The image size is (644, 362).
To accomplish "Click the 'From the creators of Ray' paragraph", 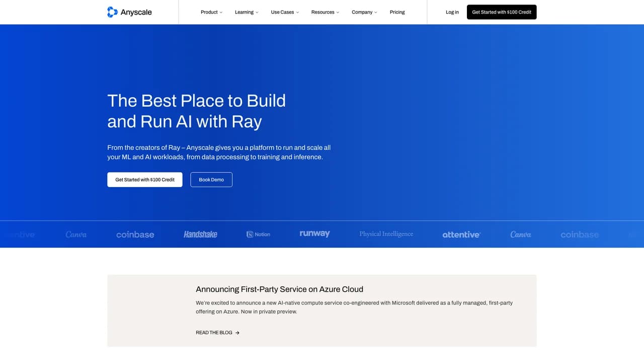I will click(x=219, y=152).
